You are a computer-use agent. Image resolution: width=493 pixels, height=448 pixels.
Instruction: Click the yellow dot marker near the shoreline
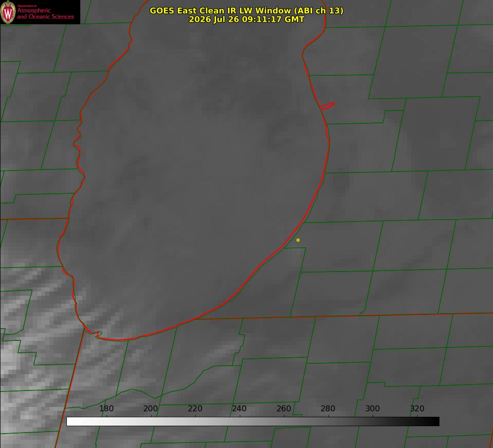298,240
